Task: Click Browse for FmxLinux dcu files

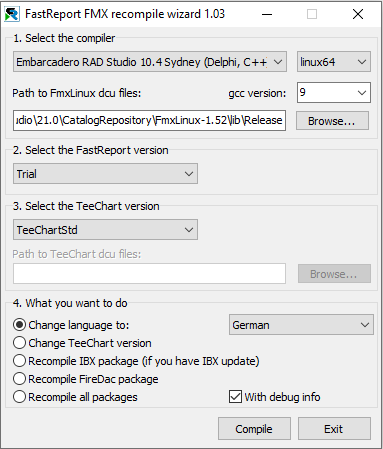Action: (332, 121)
